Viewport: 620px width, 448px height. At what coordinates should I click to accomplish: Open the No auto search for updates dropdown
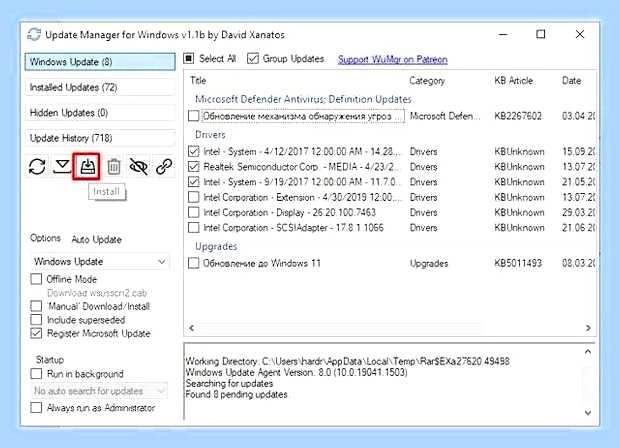tap(99, 391)
